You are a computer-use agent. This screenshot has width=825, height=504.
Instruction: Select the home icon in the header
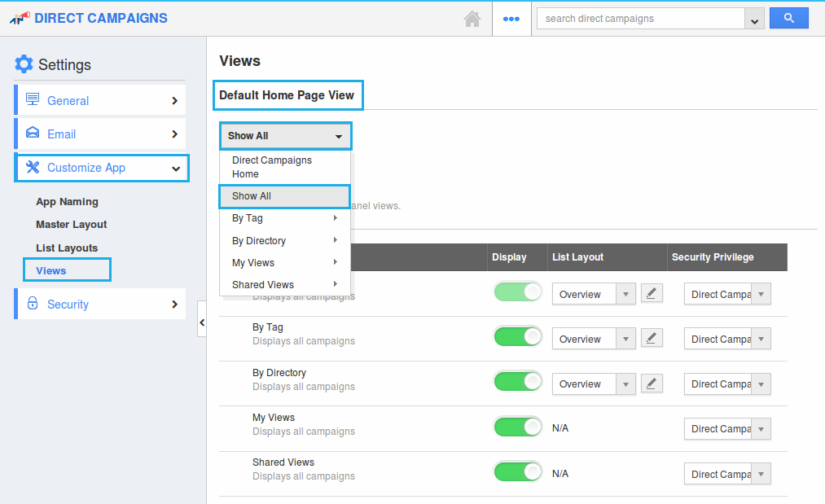(x=472, y=19)
